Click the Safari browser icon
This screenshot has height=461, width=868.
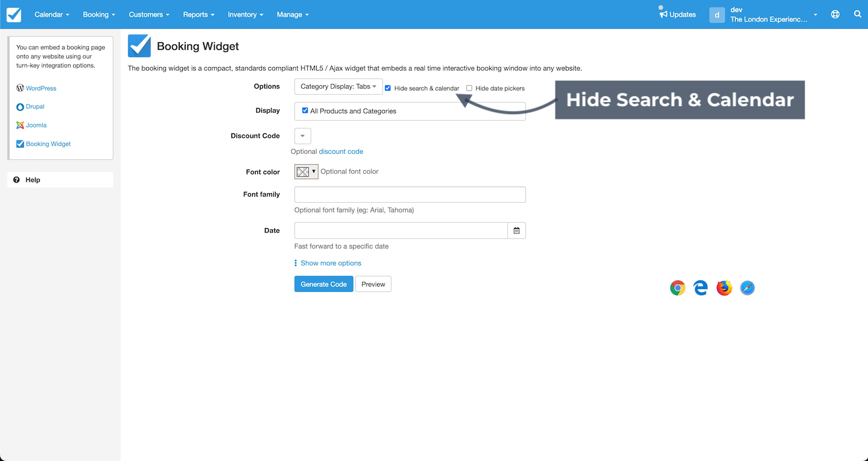[747, 288]
